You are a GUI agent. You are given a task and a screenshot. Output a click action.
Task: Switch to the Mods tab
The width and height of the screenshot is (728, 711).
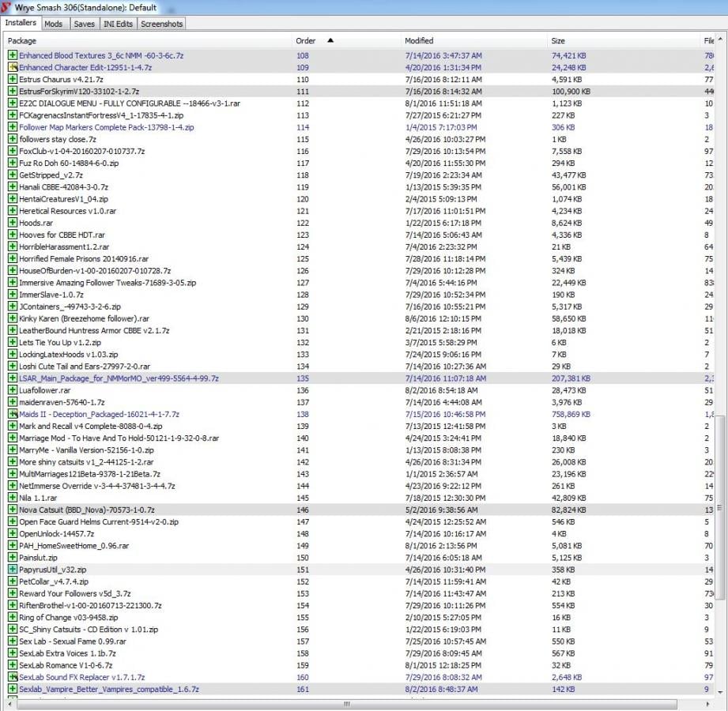click(54, 24)
